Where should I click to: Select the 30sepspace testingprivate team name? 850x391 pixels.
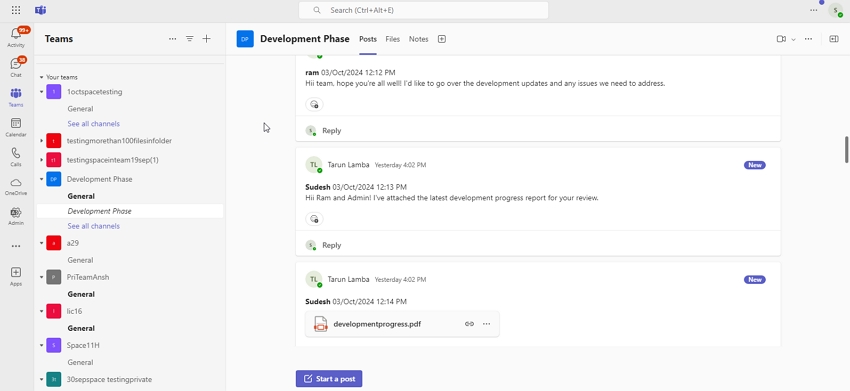click(x=109, y=380)
